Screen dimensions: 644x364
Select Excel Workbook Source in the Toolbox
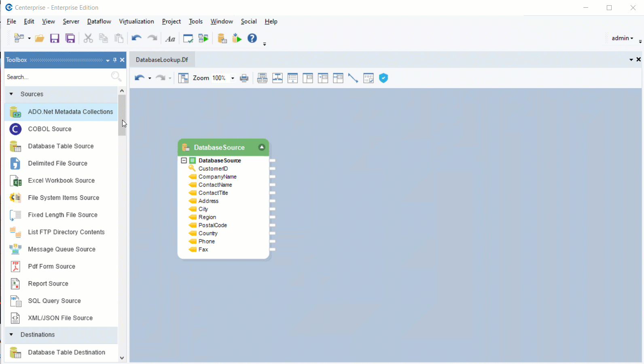[61, 181]
